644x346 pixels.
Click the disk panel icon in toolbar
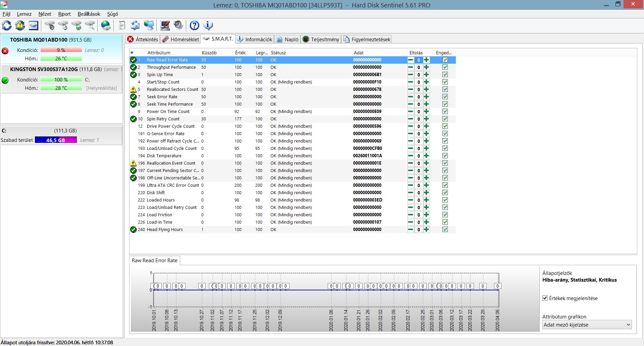pyautogui.click(x=34, y=25)
